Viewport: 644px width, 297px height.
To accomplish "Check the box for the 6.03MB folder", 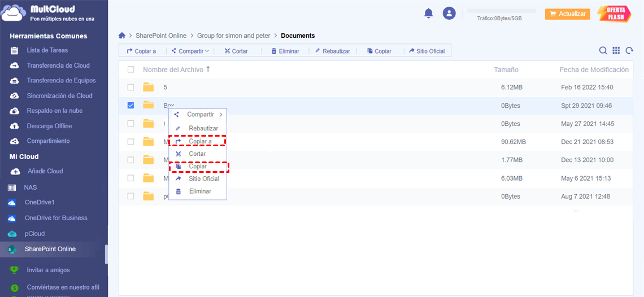I will pyautogui.click(x=130, y=178).
